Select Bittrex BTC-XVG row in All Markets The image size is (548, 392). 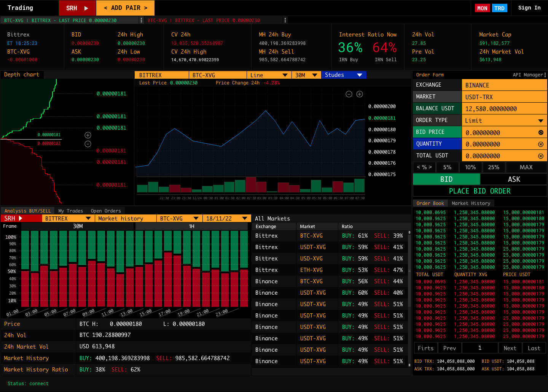330,236
